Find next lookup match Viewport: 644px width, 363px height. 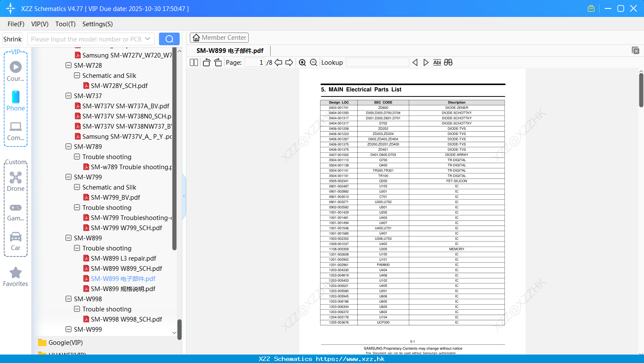[x=426, y=62]
